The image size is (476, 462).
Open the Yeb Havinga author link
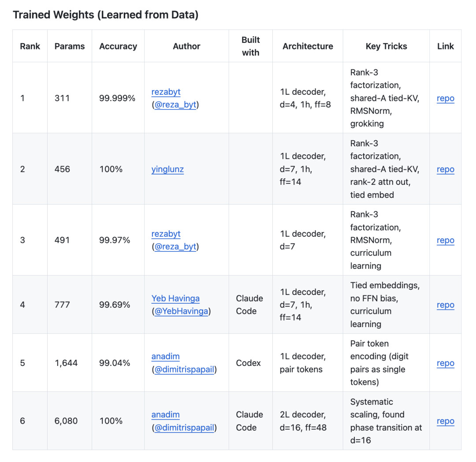175,298
